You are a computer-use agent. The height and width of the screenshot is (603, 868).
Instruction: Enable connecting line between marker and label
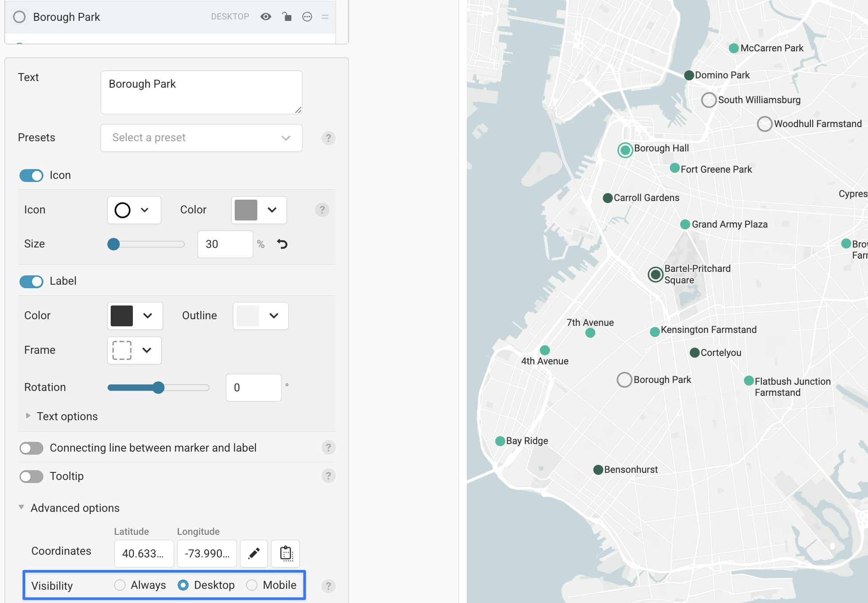tap(31, 448)
